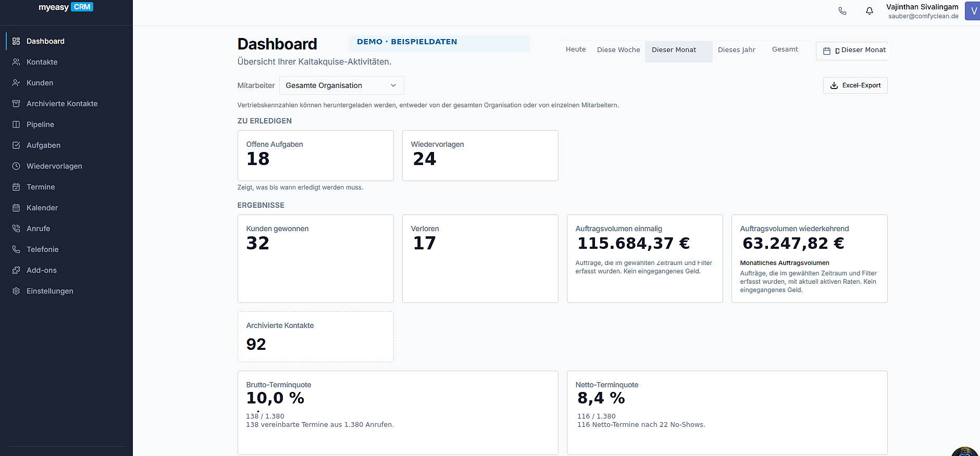Click the Excel-Export button
Image resolution: width=980 pixels, height=456 pixels.
pos(855,85)
